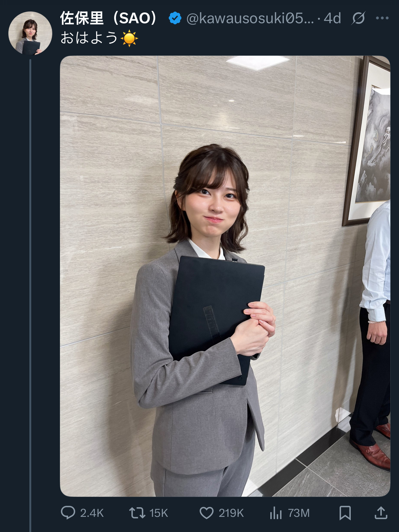Image resolution: width=399 pixels, height=532 pixels.
Task: Open the round profile avatar
Action: 30,33
